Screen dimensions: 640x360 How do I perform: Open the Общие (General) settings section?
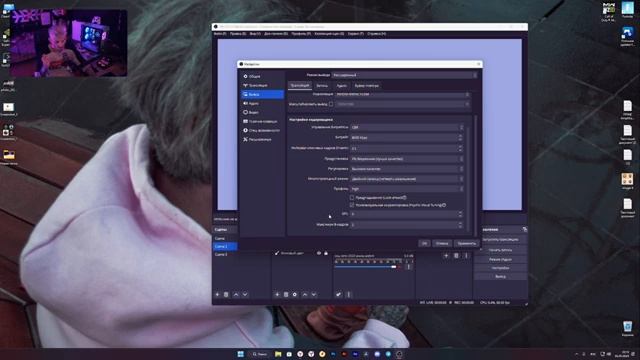[x=262, y=76]
